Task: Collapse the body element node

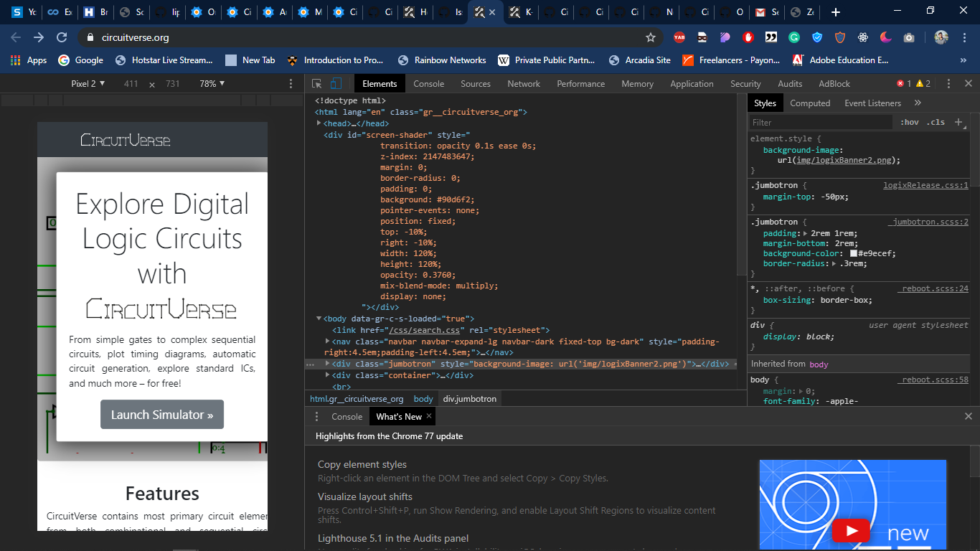Action: click(319, 318)
